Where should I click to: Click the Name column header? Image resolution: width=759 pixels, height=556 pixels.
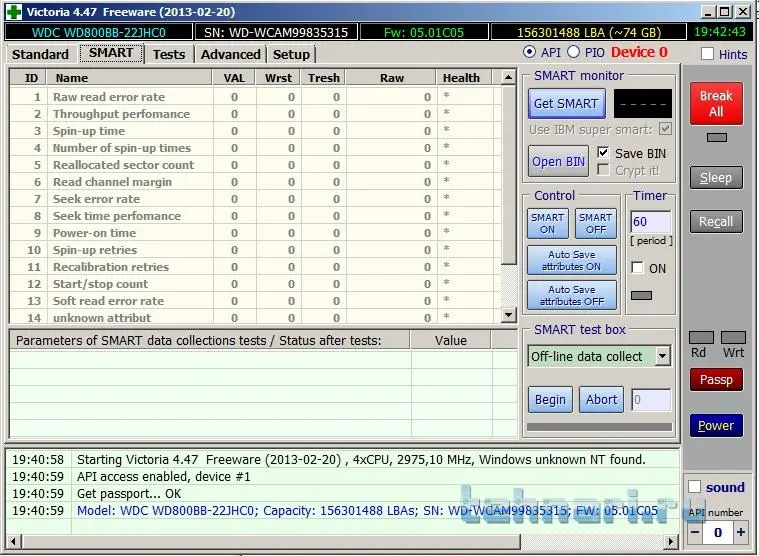129,78
